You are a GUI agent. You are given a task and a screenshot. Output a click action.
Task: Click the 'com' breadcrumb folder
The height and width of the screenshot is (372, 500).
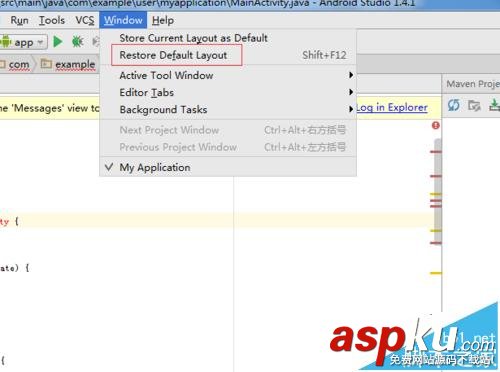[x=15, y=64]
